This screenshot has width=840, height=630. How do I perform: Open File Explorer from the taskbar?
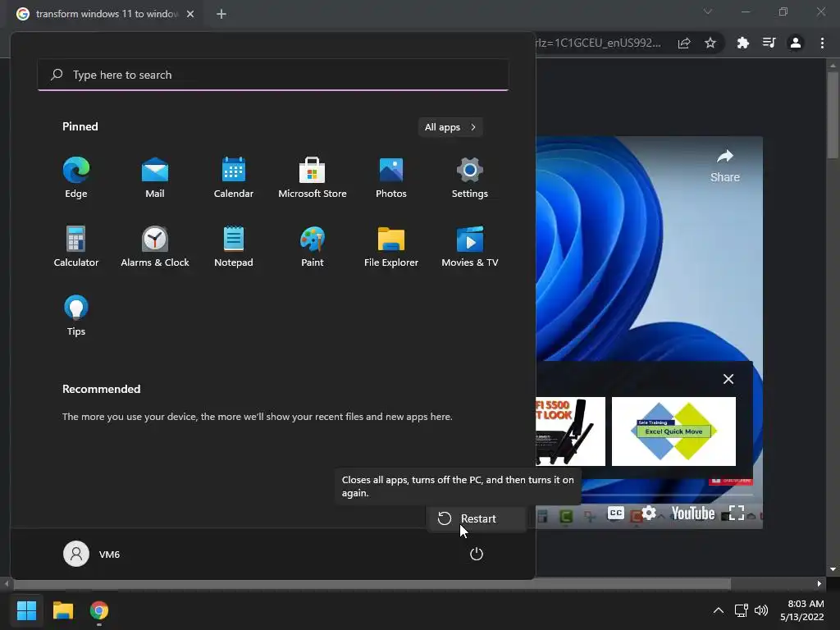pyautogui.click(x=62, y=610)
